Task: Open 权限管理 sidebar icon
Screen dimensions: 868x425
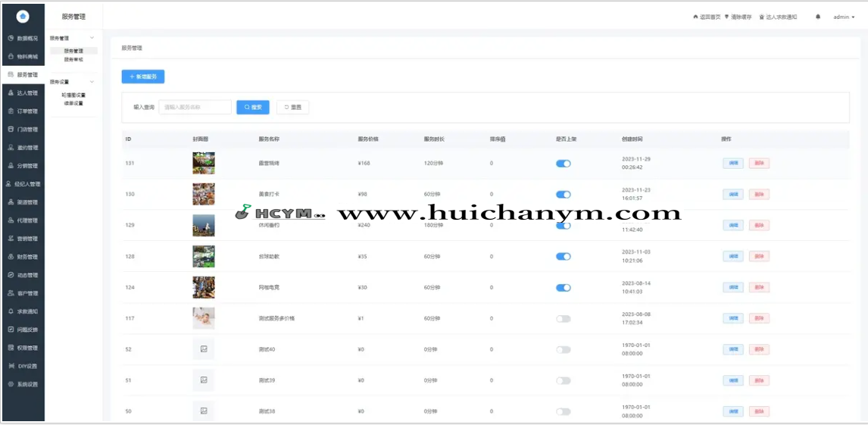Action: coord(11,348)
